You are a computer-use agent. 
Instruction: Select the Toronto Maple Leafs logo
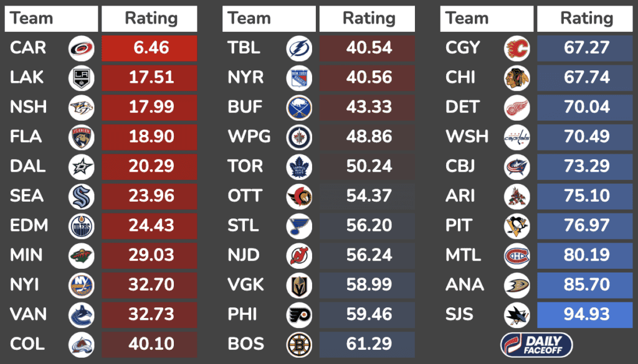299,166
